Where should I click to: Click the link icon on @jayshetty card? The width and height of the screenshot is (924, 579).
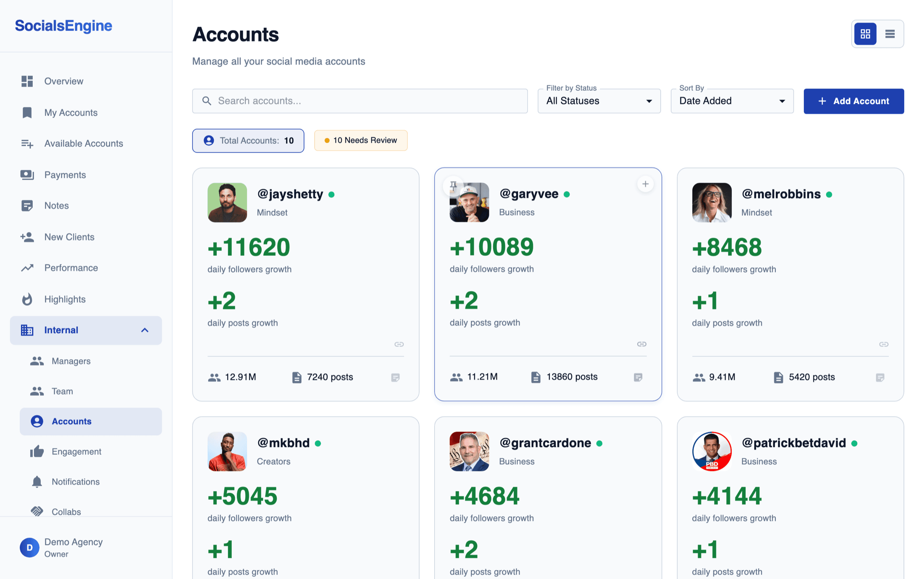coord(399,345)
